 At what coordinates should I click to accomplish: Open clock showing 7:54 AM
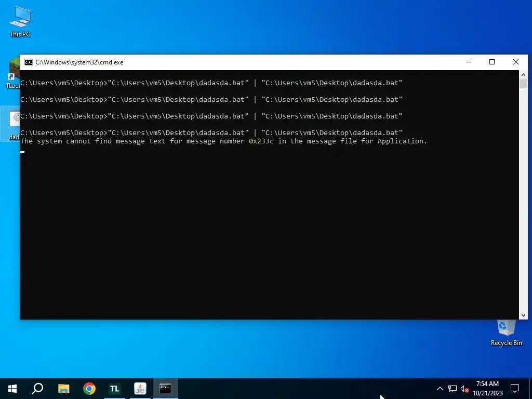click(x=487, y=389)
